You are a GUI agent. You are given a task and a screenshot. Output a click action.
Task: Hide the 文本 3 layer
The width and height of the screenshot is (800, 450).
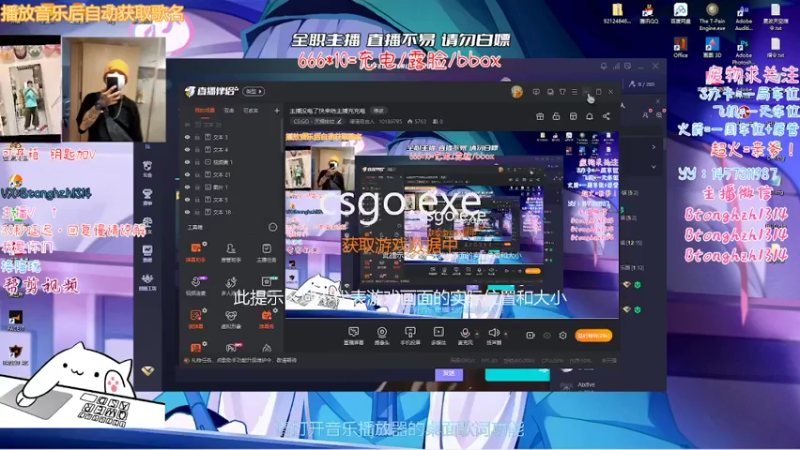click(187, 137)
